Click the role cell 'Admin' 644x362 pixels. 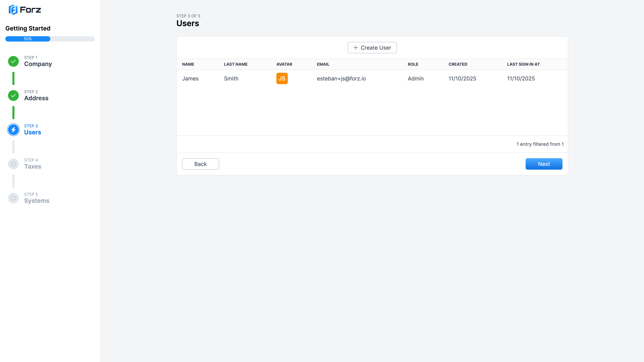[416, 78]
